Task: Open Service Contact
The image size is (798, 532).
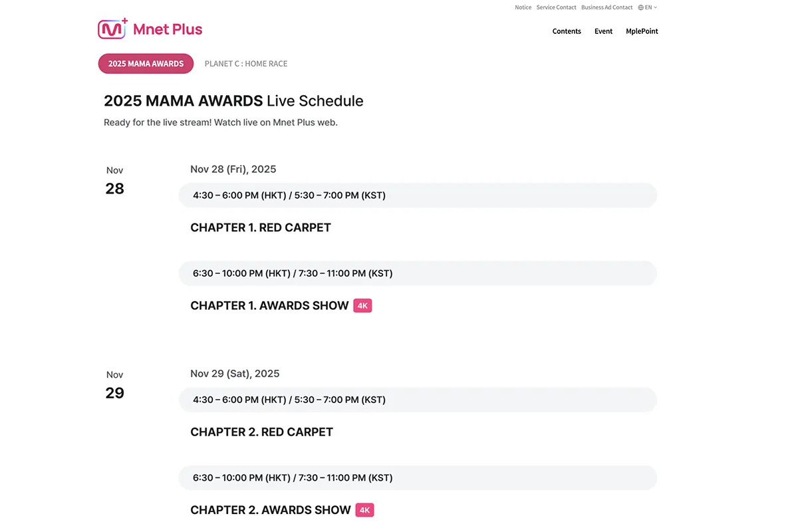Action: coord(557,7)
